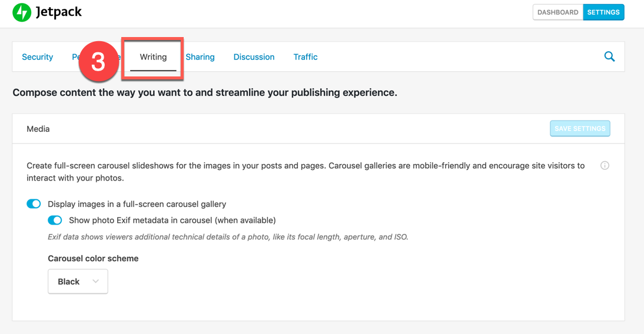The image size is (644, 334).
Task: Open the Carousel color scheme dropdown
Action: (x=78, y=282)
